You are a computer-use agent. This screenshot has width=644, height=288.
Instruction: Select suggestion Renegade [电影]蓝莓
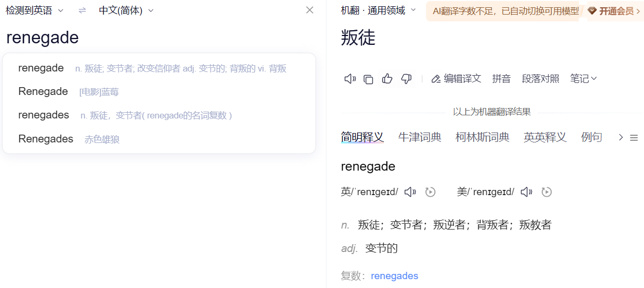[159, 92]
